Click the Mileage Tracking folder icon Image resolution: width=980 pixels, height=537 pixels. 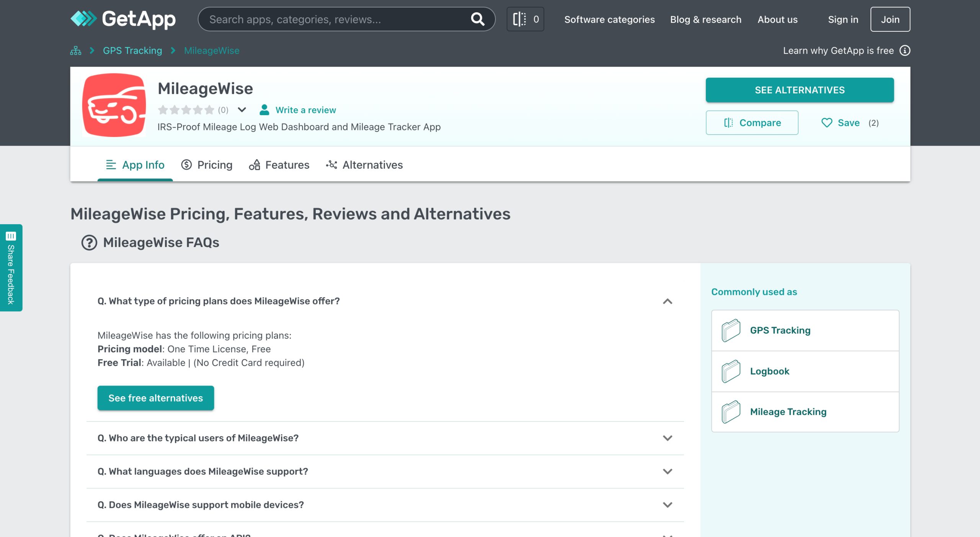click(731, 412)
